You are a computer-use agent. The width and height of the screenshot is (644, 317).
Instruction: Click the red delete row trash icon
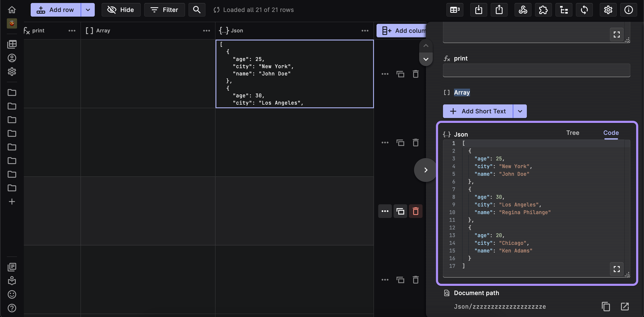[415, 211]
